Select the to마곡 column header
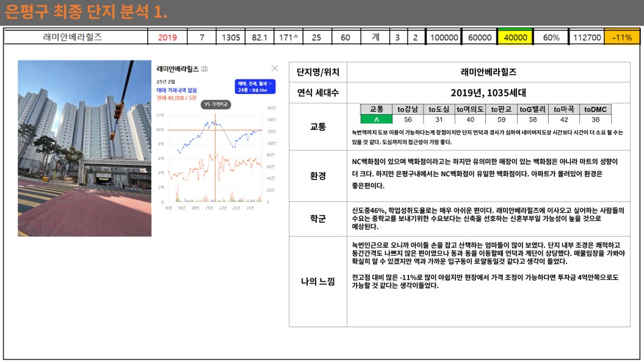Image resolution: width=644 pixels, height=362 pixels. point(564,109)
